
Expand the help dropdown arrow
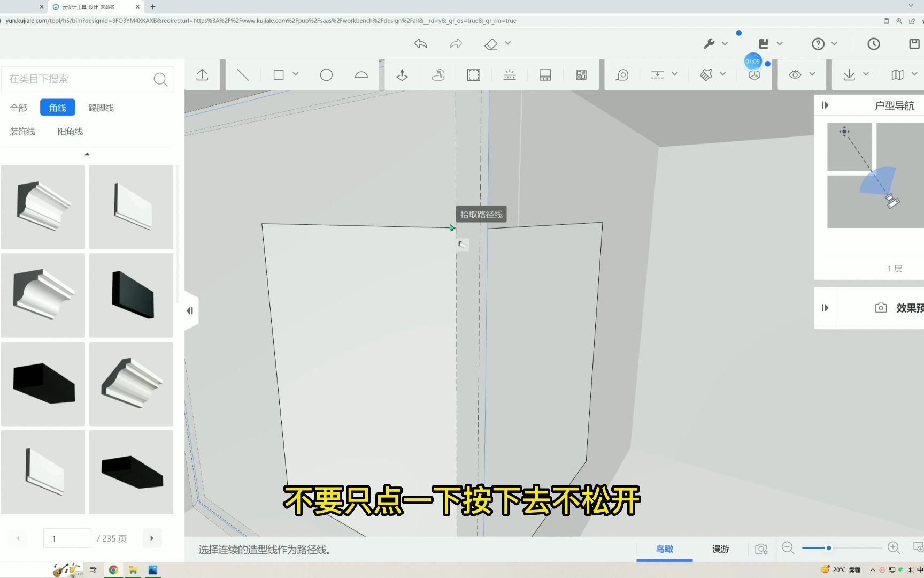[834, 44]
